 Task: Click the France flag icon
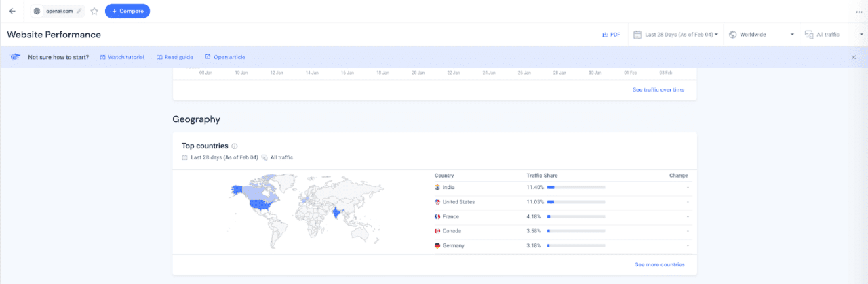[437, 217]
